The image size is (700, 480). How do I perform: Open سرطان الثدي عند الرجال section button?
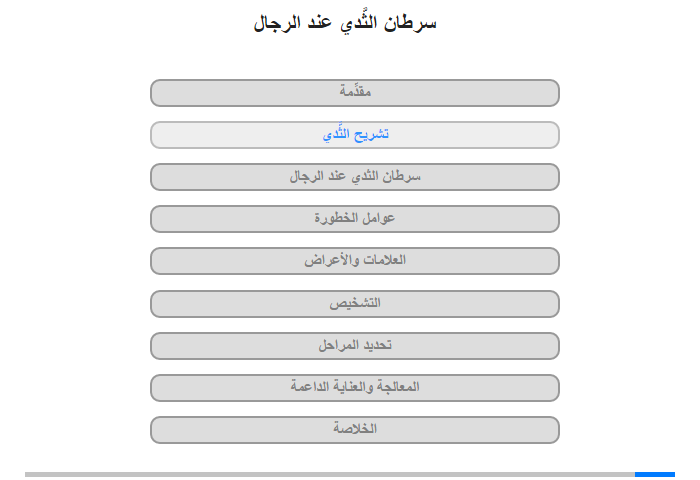point(355,177)
